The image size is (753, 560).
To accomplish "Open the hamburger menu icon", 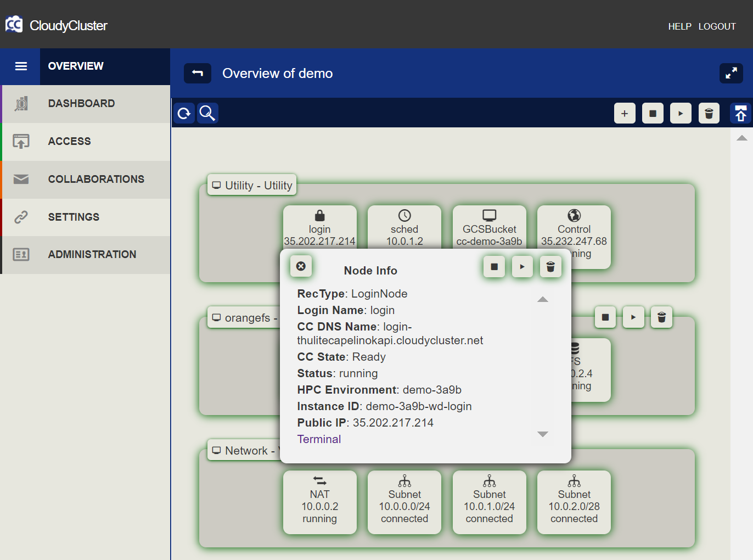I will 21,66.
